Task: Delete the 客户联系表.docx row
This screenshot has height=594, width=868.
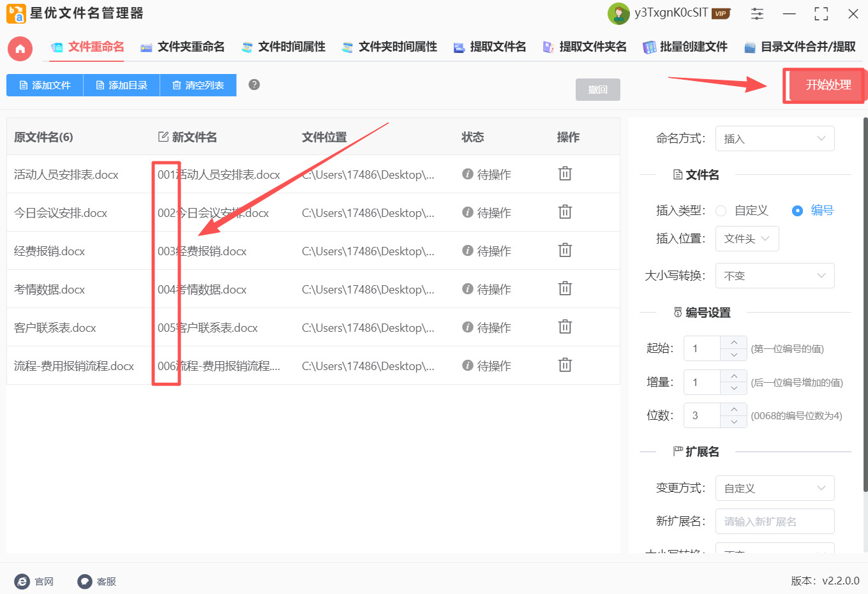Action: tap(565, 327)
